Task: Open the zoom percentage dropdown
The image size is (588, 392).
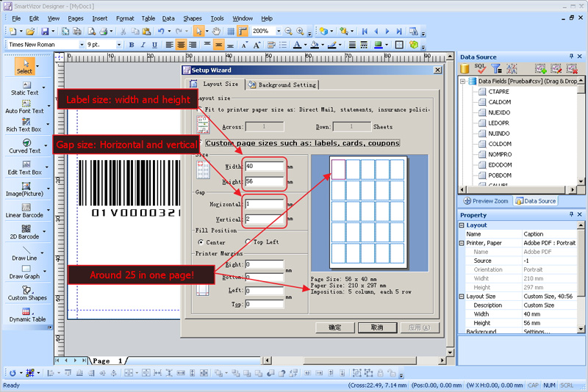Action: point(279,32)
